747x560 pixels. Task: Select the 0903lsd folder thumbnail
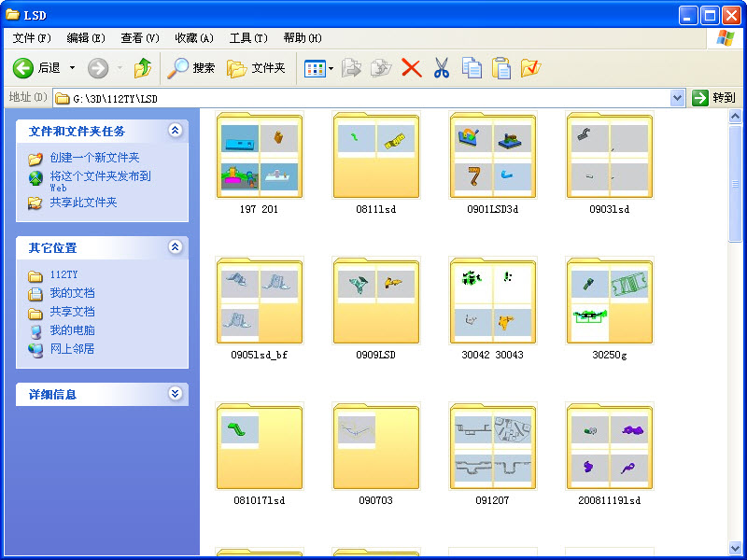610,156
